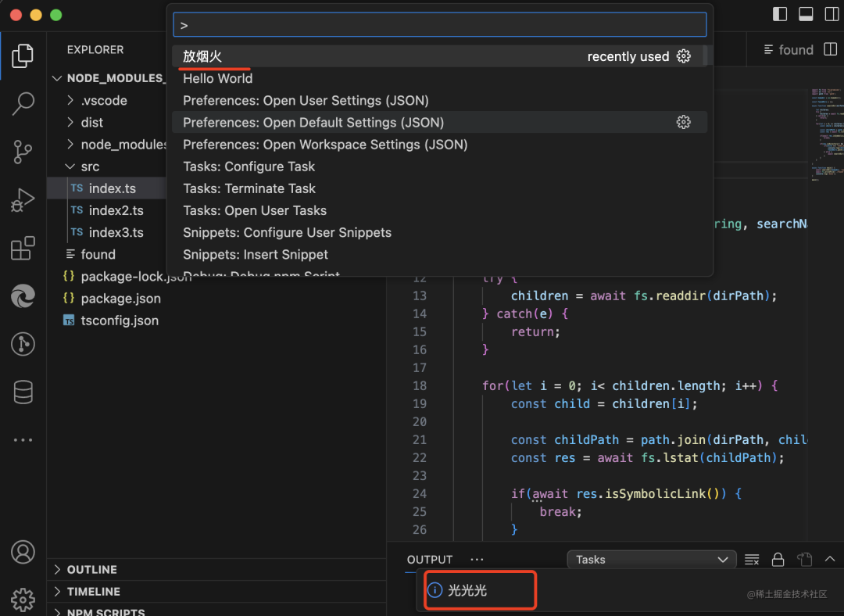Expand the NPM SCRIPTS section
844x616 pixels.
coord(216,611)
